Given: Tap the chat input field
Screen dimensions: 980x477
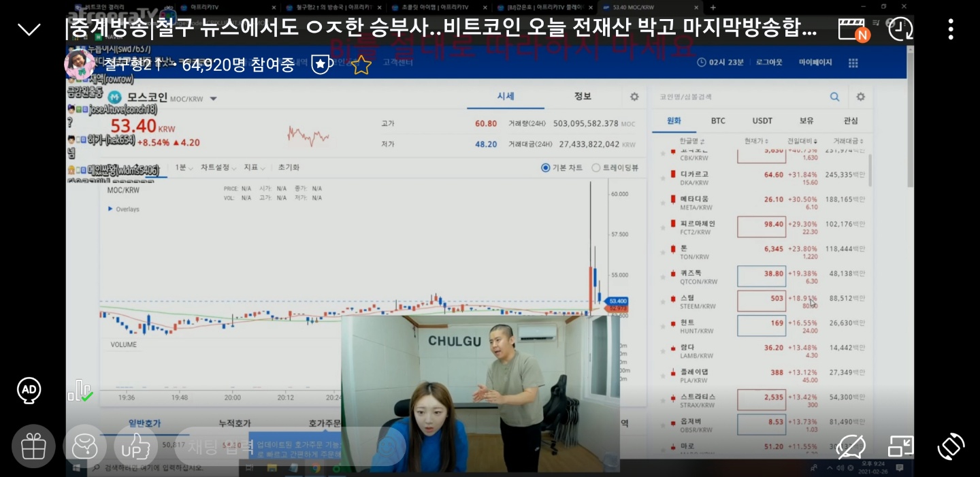Looking at the screenshot, I should [x=290, y=446].
